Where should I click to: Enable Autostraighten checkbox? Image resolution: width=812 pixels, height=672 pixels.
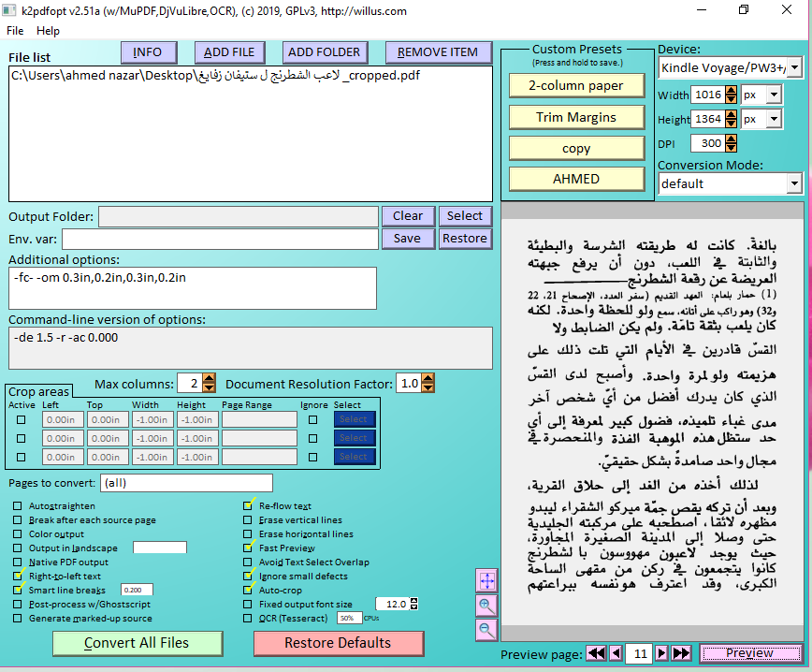[x=18, y=506]
